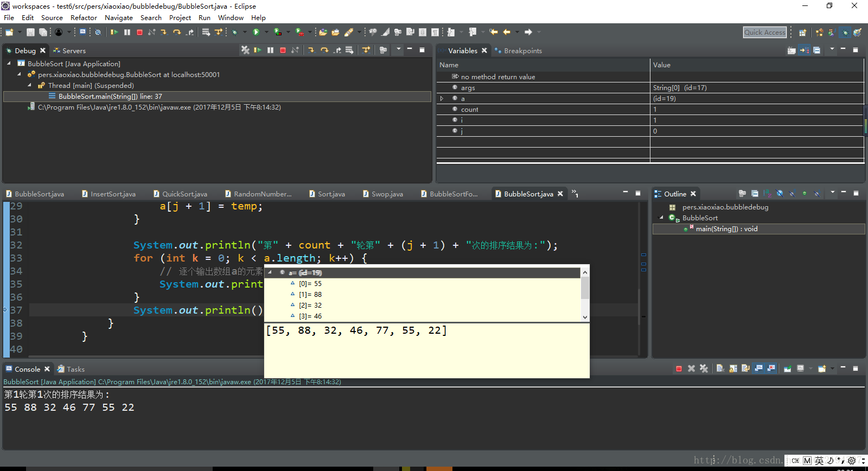The width and height of the screenshot is (868, 471).
Task: Expand variable a in the Variables table
Action: 442,98
